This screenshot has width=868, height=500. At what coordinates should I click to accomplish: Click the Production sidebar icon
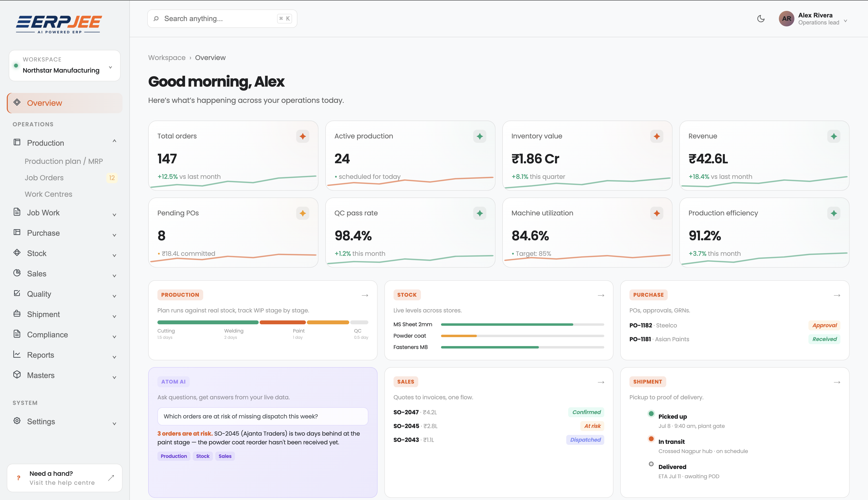[17, 142]
